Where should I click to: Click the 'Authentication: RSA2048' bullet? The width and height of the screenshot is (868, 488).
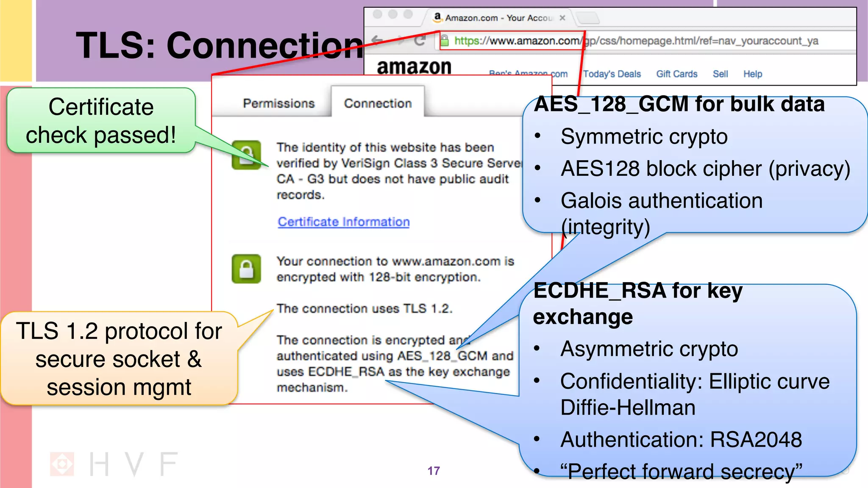coord(681,439)
